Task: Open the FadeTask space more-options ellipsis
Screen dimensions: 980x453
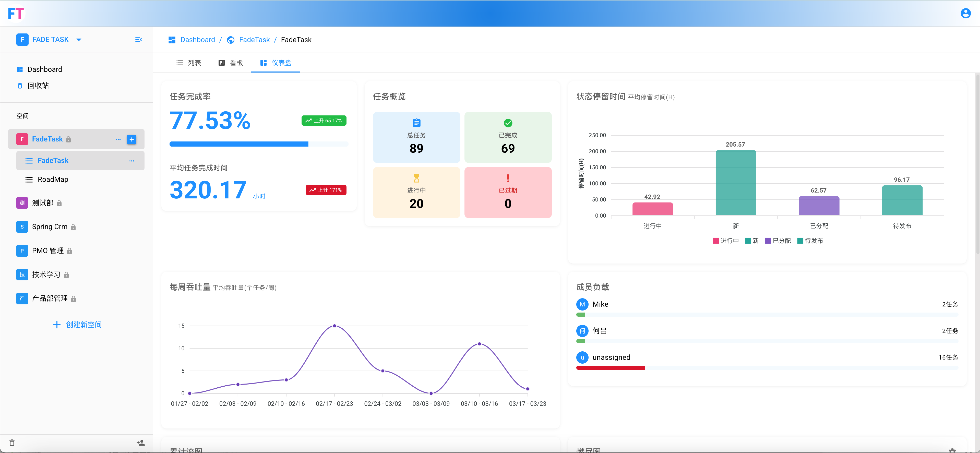Action: click(118, 139)
